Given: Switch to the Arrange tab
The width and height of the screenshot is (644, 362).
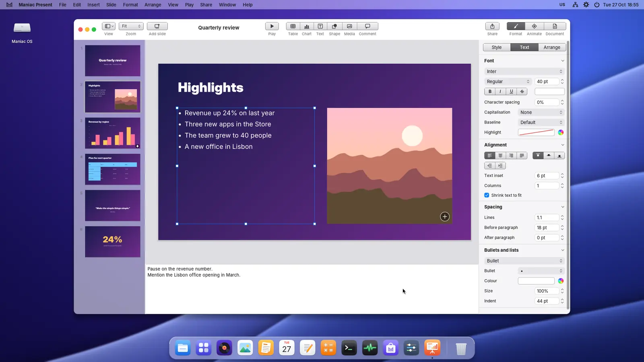Looking at the screenshot, I should tap(552, 47).
